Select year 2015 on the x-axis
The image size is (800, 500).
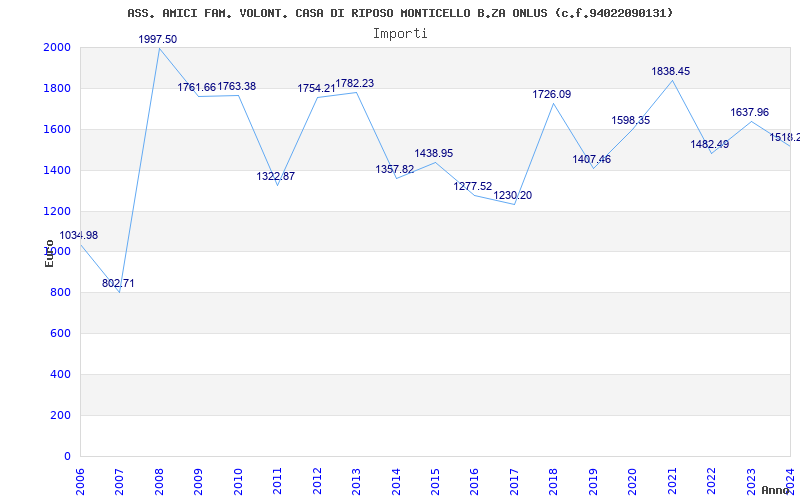(x=435, y=479)
